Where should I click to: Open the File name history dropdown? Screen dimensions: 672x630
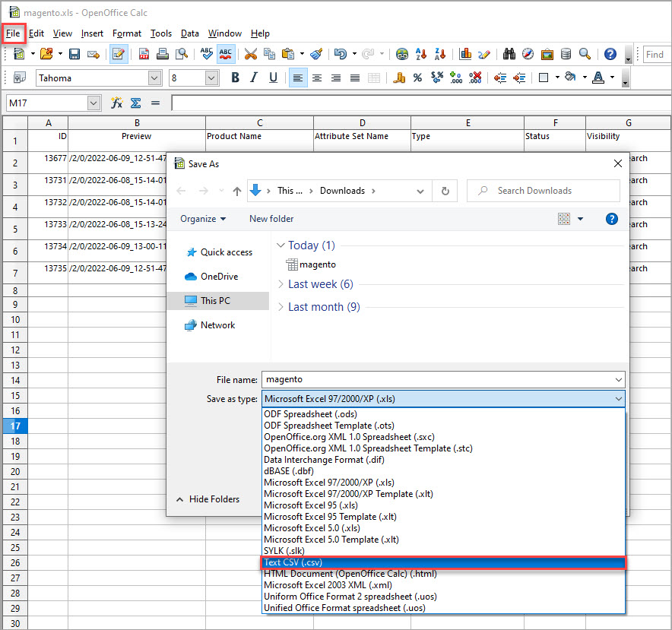pyautogui.click(x=619, y=380)
